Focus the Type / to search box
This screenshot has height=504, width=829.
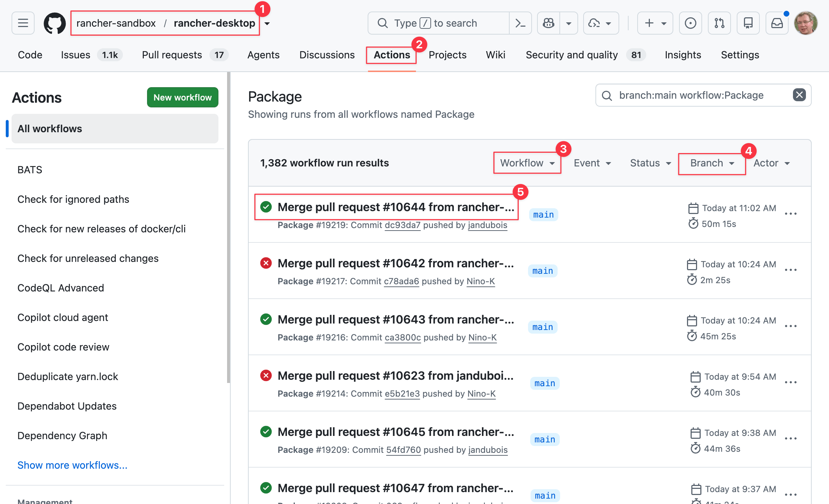[439, 23]
